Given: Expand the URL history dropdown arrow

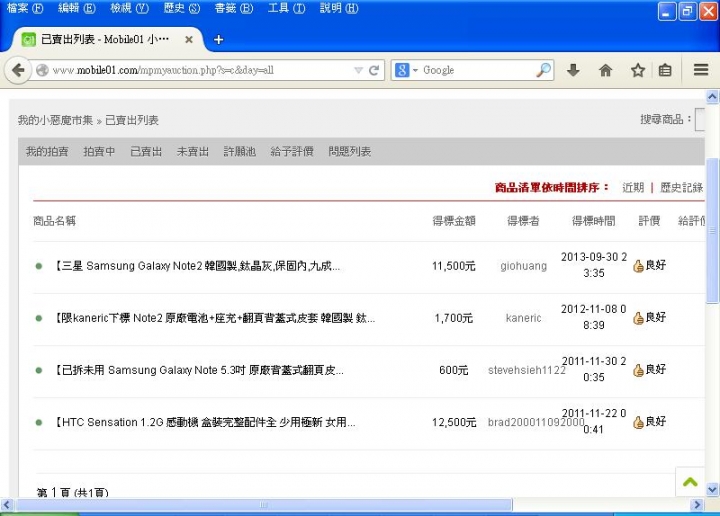Looking at the screenshot, I should point(359,70).
